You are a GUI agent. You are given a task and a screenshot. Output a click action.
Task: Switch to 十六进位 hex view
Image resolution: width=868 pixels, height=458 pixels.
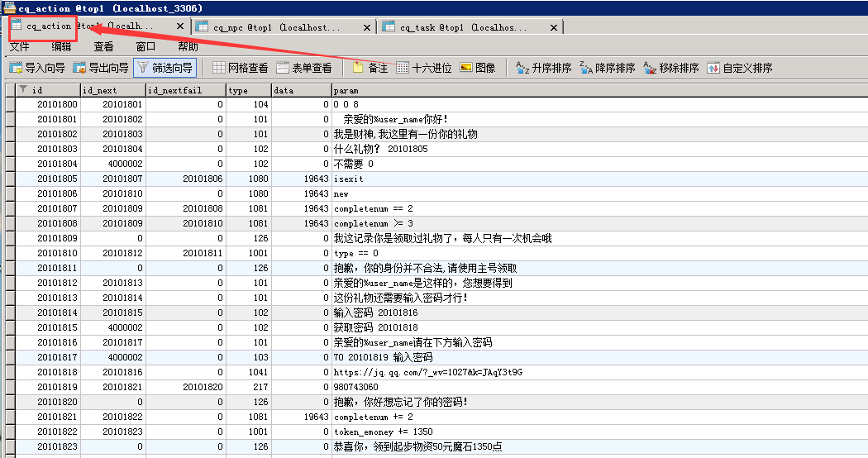coord(423,68)
